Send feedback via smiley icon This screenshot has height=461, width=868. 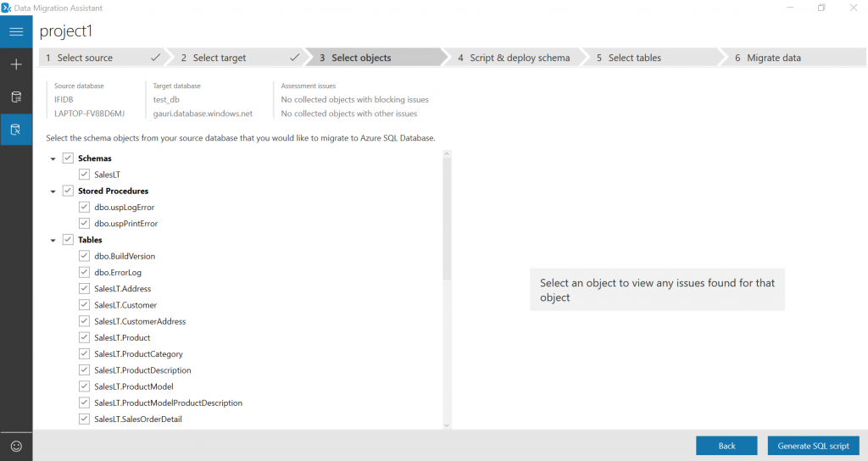16,446
